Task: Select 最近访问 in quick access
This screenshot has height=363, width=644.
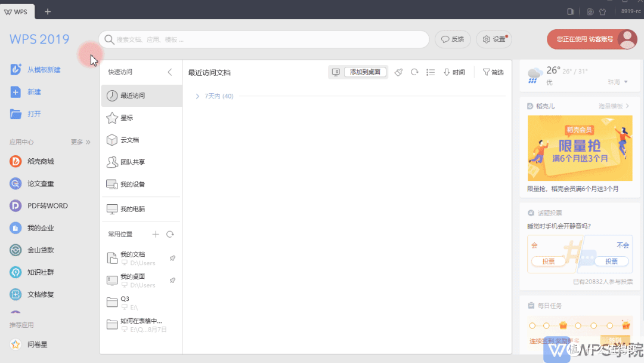Action: point(141,96)
